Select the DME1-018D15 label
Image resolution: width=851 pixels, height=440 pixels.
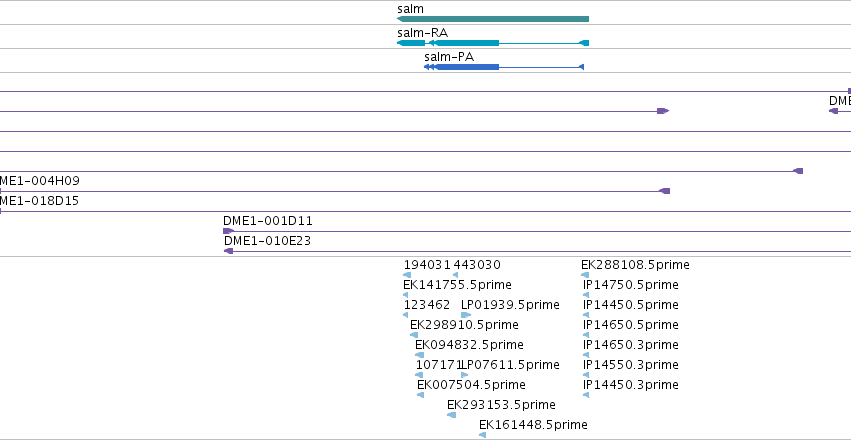coord(39,201)
